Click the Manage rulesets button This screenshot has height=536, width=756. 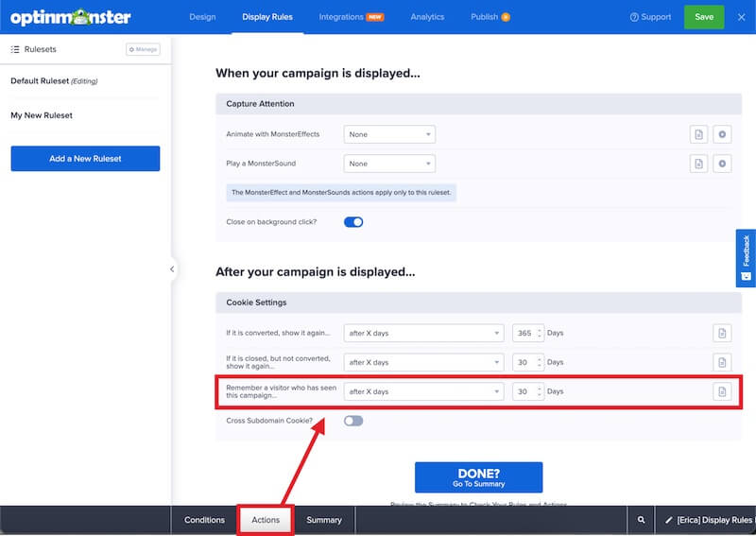(x=142, y=49)
